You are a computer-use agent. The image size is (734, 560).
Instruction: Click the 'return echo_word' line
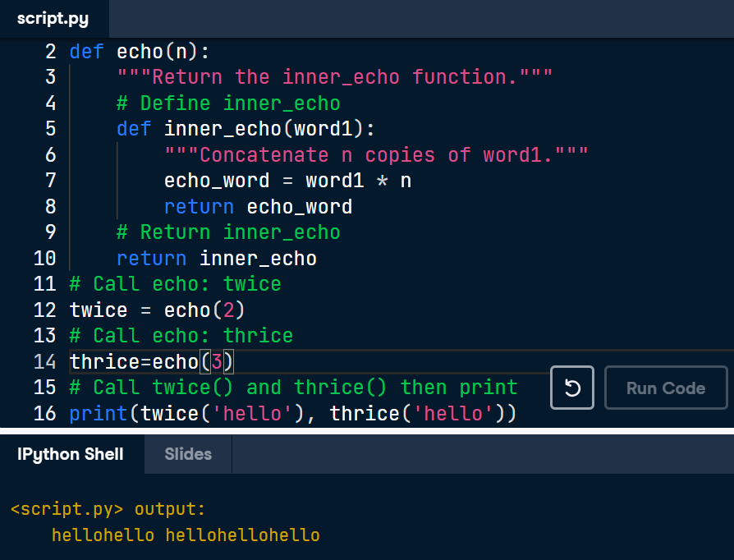point(258,206)
